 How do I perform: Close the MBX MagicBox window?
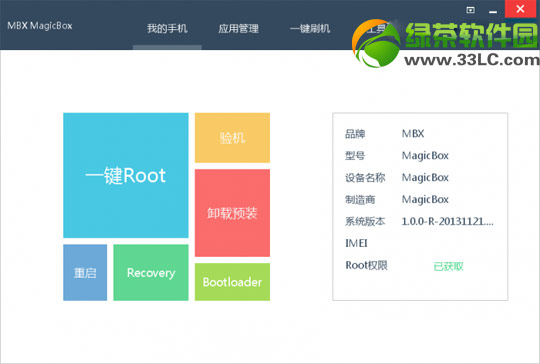[x=521, y=9]
